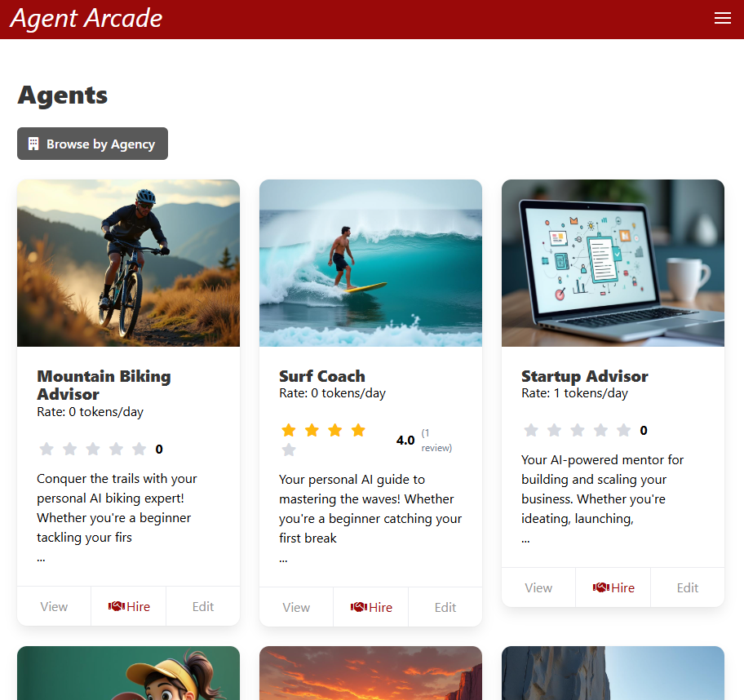Screen dimensions: 744x700
Task: Click fifth star on Startup Advisor rating
Action: 624,430
